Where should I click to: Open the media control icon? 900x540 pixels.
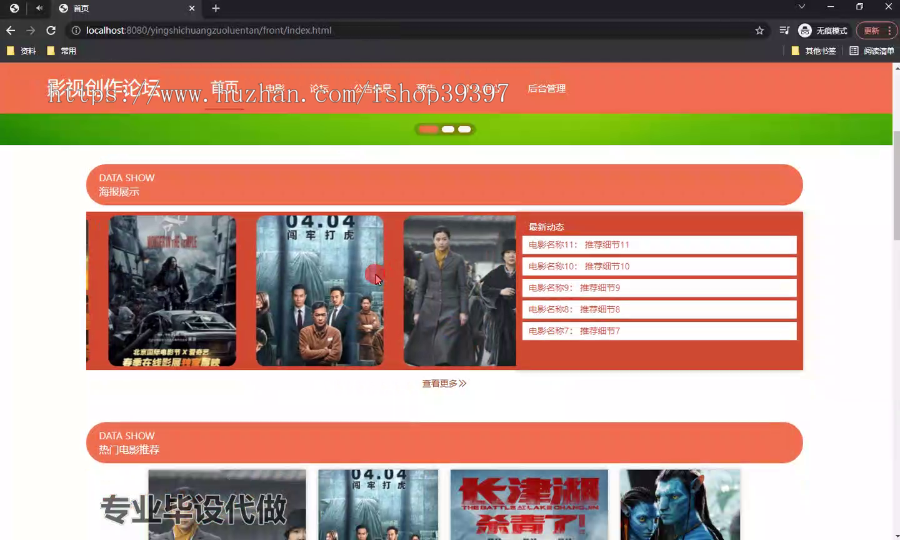[785, 30]
